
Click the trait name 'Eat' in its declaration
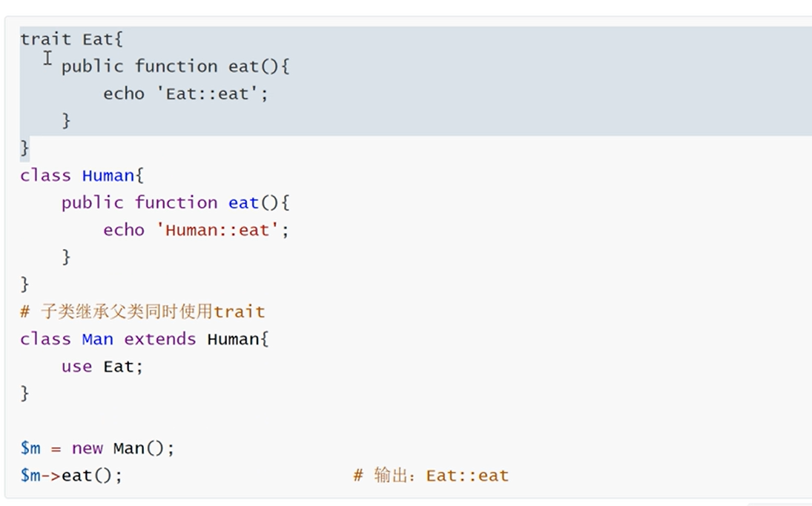tap(97, 39)
